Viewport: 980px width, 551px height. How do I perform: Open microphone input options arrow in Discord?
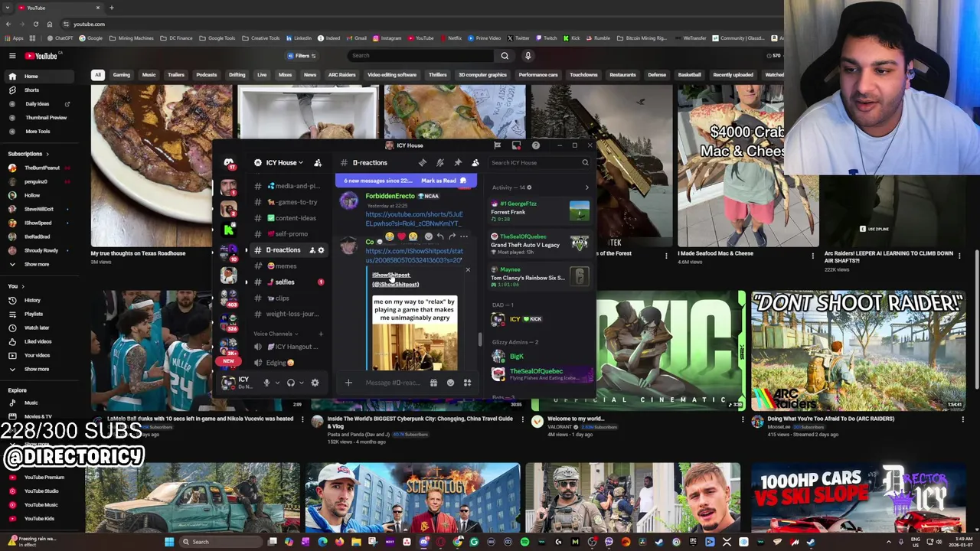(277, 383)
